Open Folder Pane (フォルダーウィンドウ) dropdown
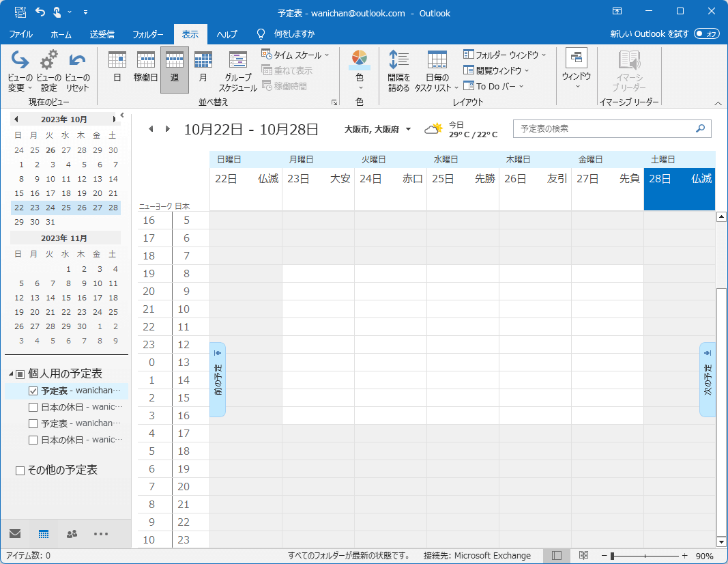The width and height of the screenshot is (728, 564). (505, 55)
